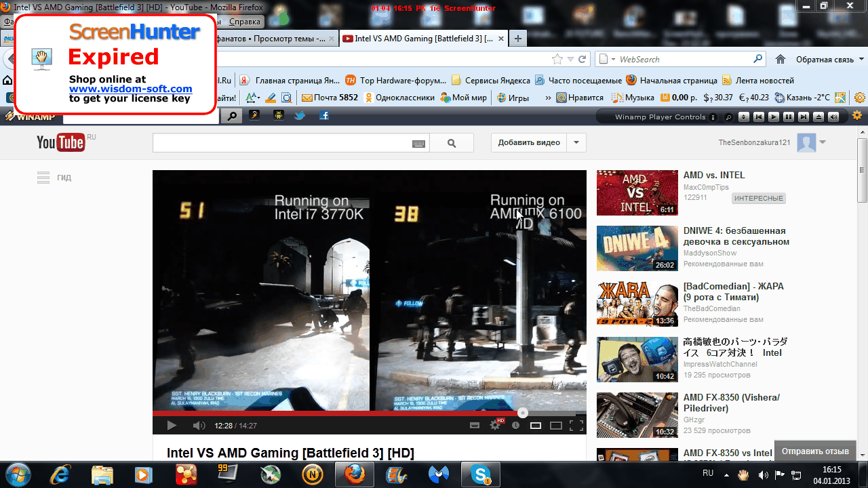The width and height of the screenshot is (868, 488).
Task: Open a new tab with plus button
Action: (518, 39)
